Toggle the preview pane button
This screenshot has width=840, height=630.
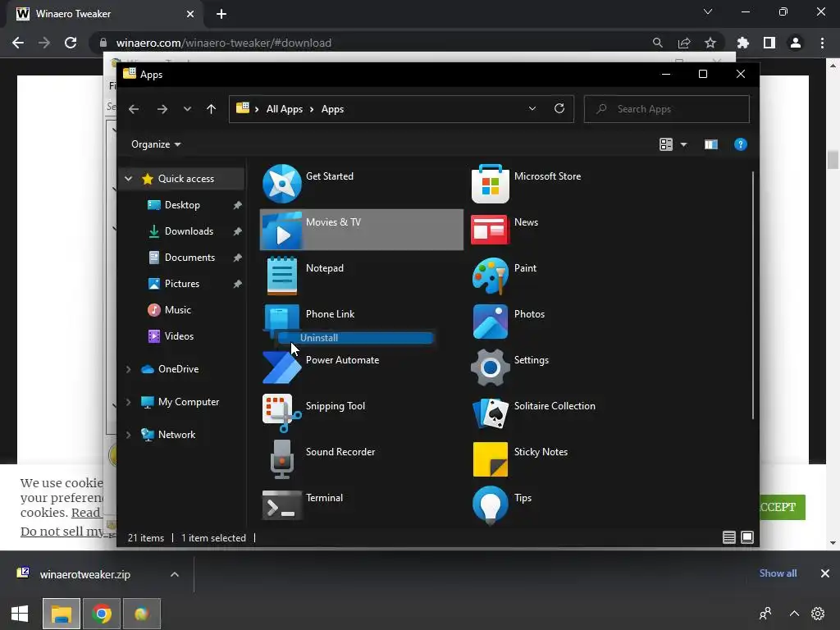(711, 144)
